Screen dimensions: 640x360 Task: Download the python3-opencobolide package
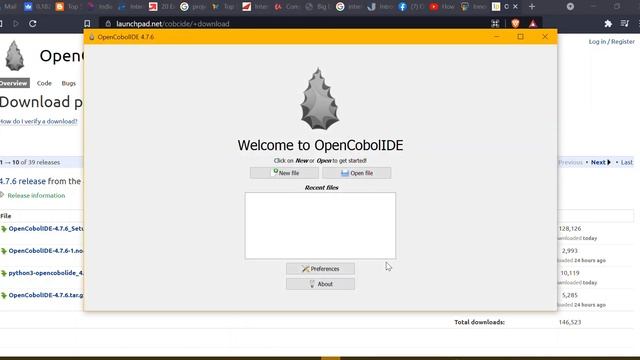(x=46, y=273)
